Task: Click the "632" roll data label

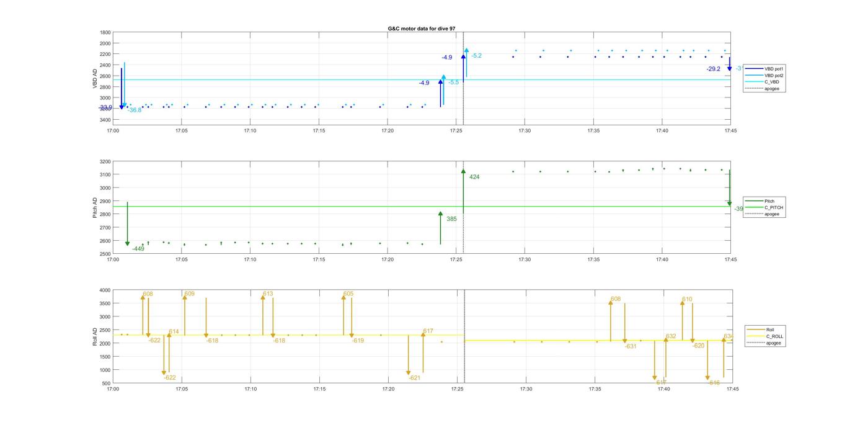Action: [x=671, y=336]
